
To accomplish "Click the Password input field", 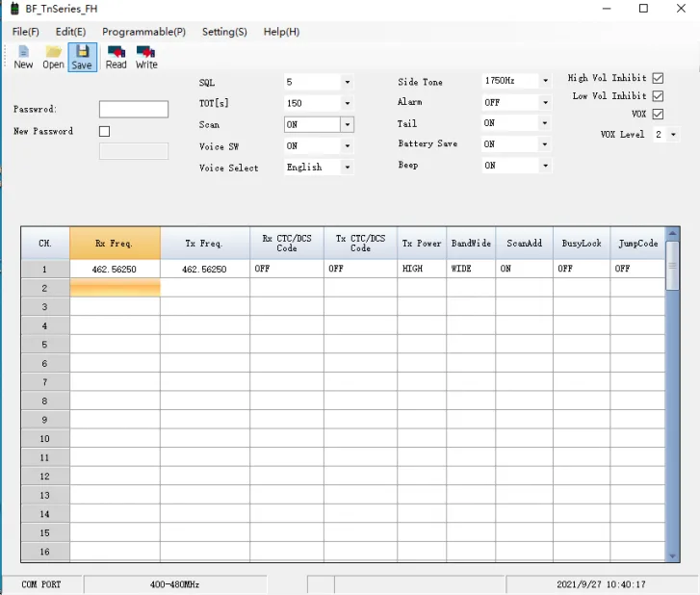I will pos(134,110).
